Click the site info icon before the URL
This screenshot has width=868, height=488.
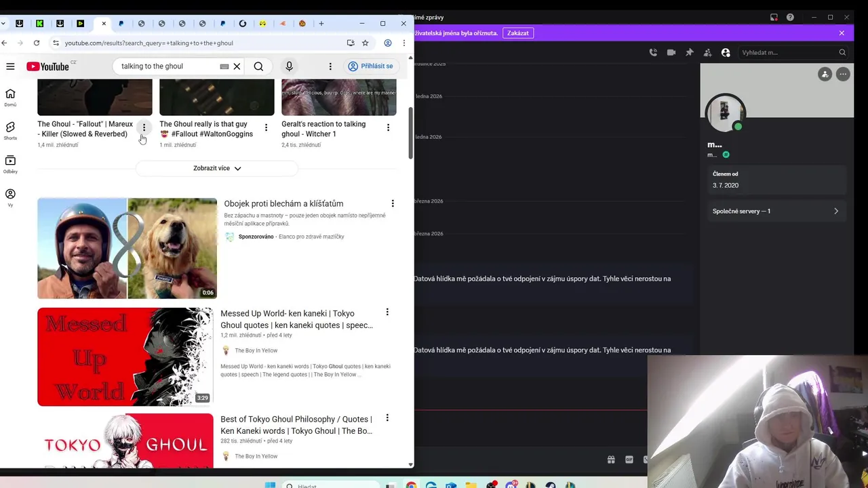pos(56,43)
